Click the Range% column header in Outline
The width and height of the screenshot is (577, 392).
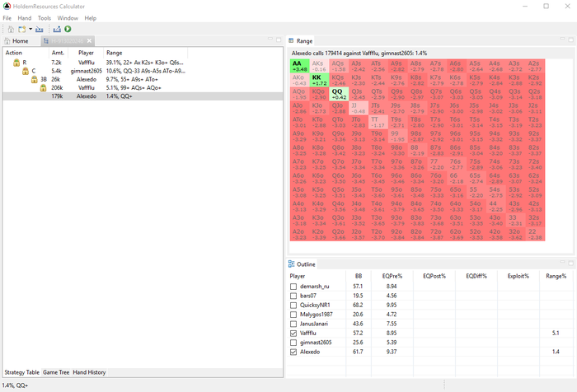556,276
